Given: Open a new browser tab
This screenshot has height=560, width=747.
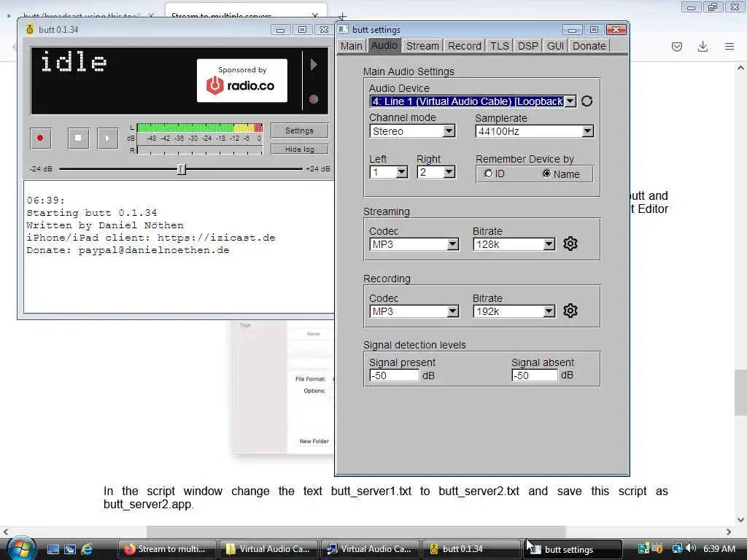Looking at the screenshot, I should point(342,17).
